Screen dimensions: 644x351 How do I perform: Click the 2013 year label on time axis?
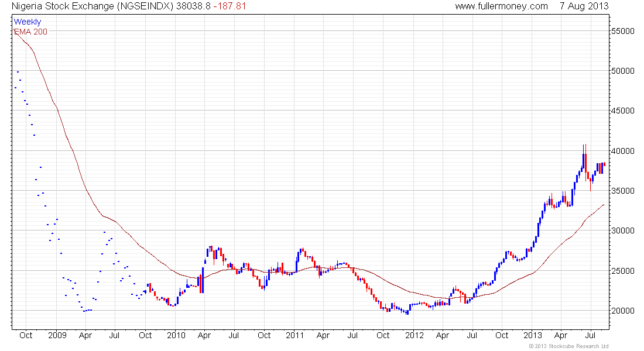pyautogui.click(x=532, y=335)
